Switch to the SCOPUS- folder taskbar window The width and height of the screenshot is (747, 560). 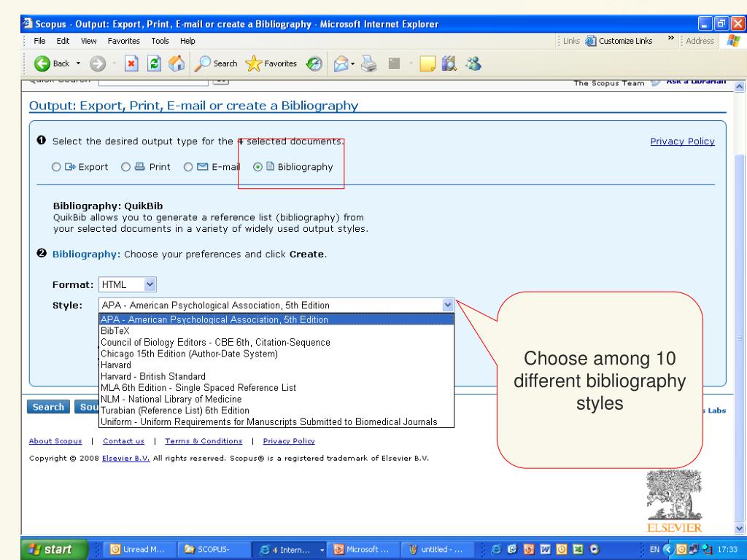point(212,549)
